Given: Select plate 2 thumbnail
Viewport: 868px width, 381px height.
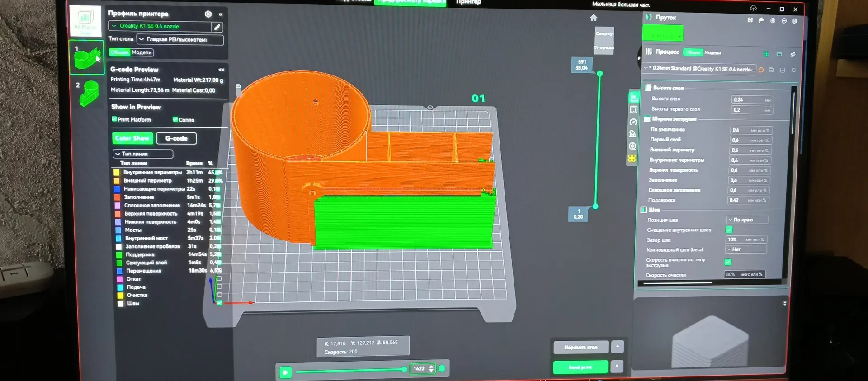Looking at the screenshot, I should point(88,93).
